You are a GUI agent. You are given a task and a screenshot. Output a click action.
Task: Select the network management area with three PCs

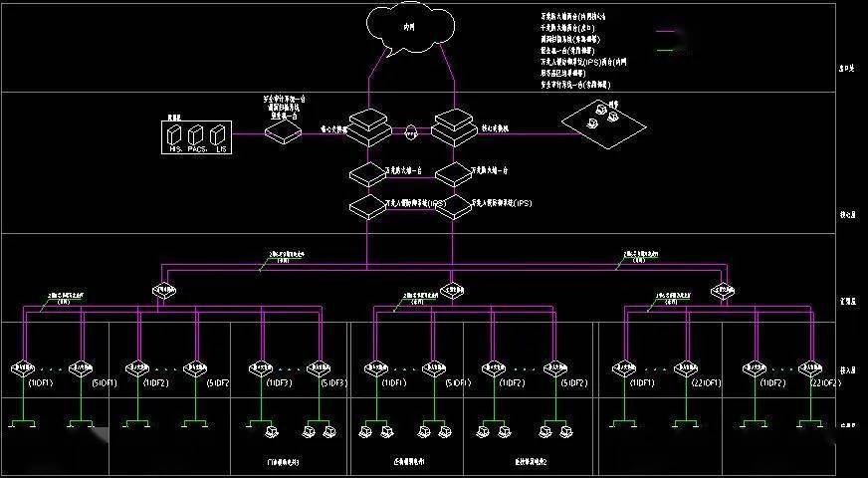(604, 125)
